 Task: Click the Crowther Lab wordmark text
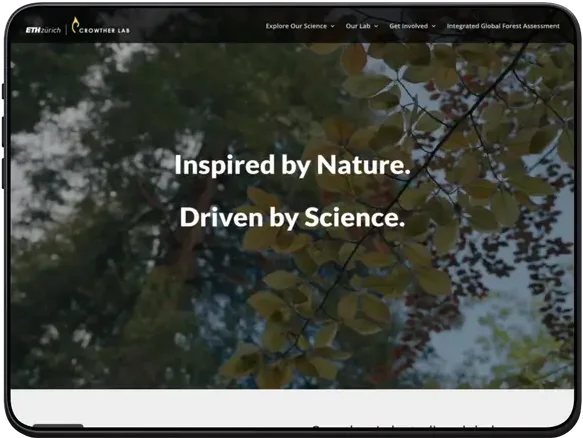[104, 30]
